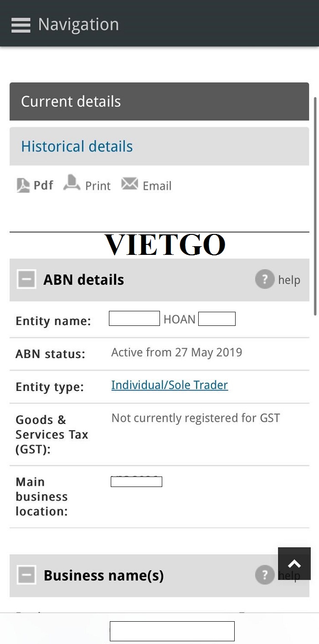Click the Business name(s) heading text
Image resolution: width=319 pixels, height=644 pixels.
coord(103,576)
